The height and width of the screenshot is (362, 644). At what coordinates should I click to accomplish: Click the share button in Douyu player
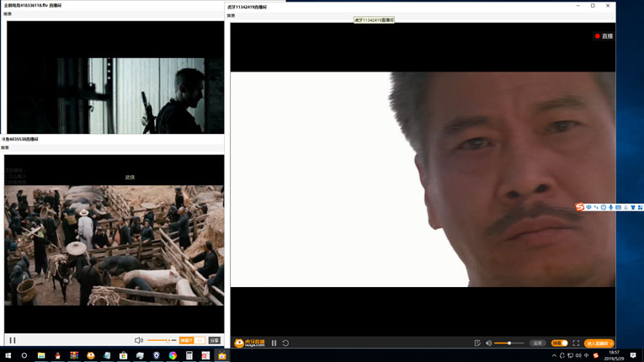click(x=215, y=340)
